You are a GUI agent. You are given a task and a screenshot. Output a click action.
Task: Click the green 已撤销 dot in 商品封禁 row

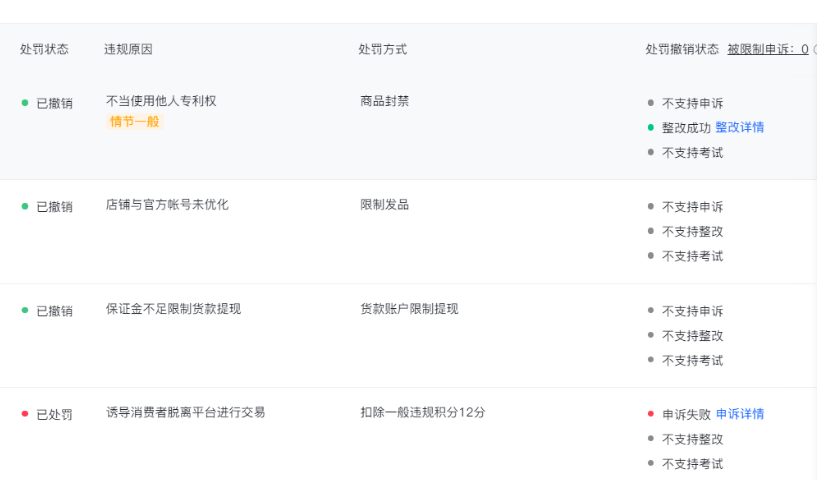(25, 103)
